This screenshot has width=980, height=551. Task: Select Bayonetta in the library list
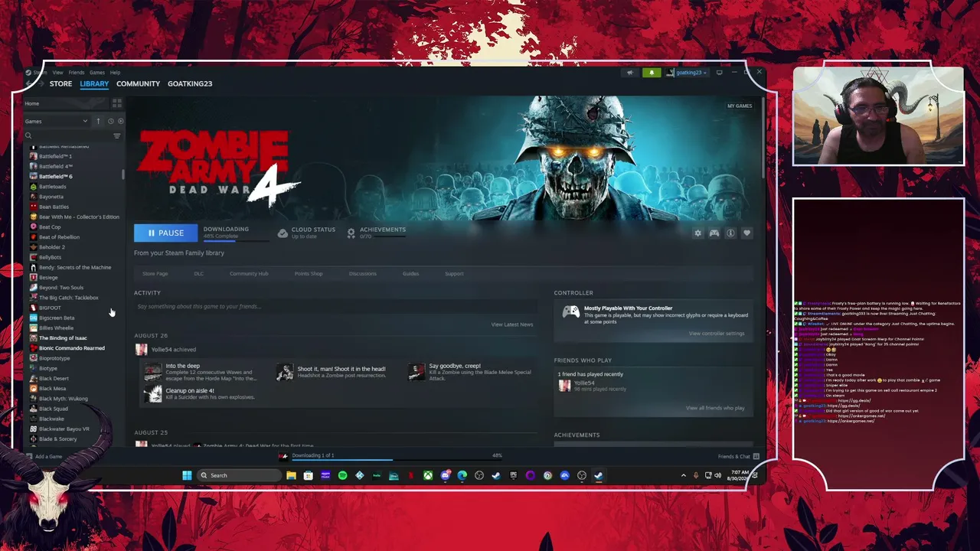tap(51, 197)
